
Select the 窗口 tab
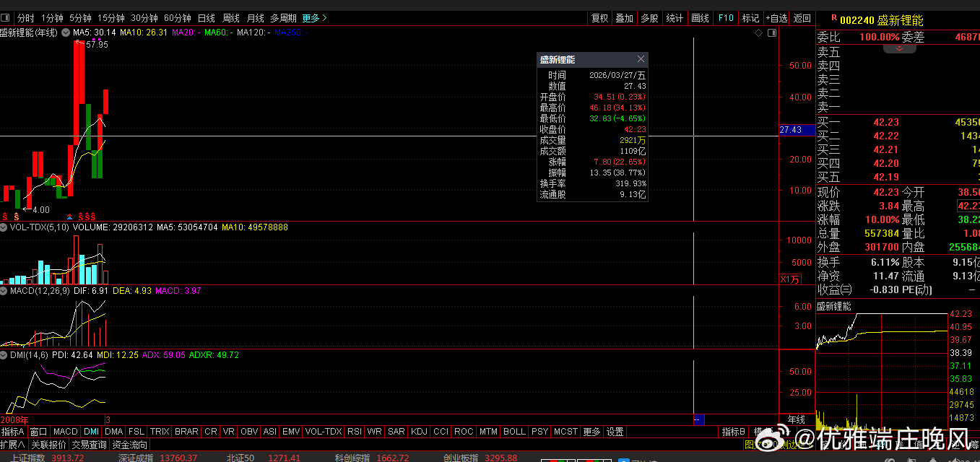coord(39,432)
